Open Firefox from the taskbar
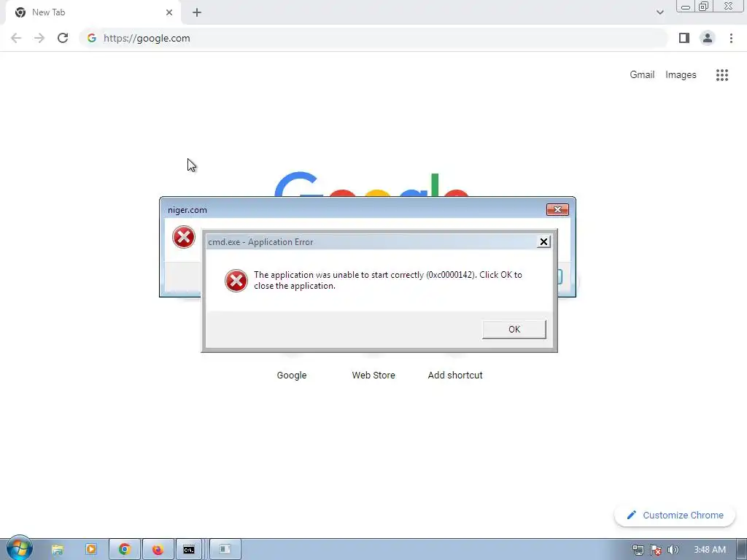747x560 pixels. [158, 550]
